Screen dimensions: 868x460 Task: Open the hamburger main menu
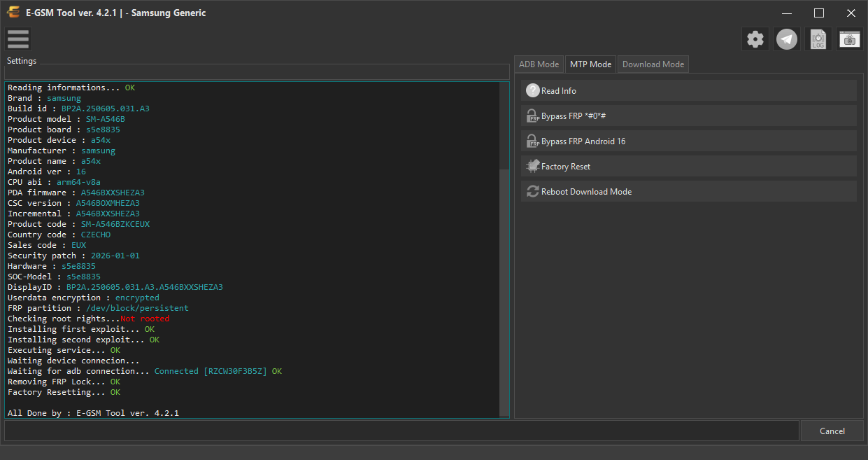[18, 39]
